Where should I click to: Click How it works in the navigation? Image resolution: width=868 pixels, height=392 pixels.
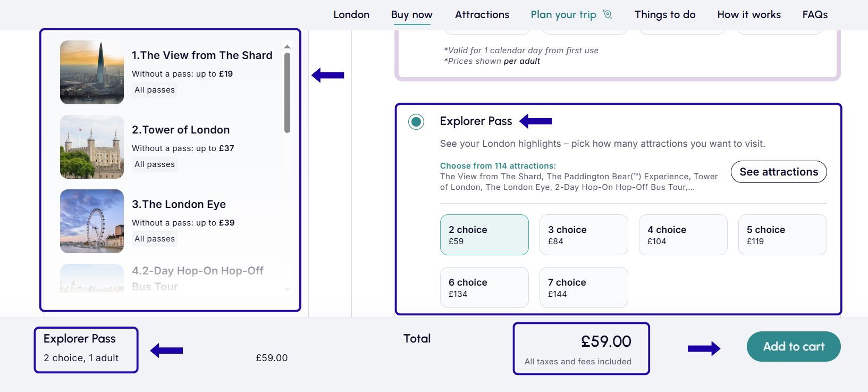748,14
